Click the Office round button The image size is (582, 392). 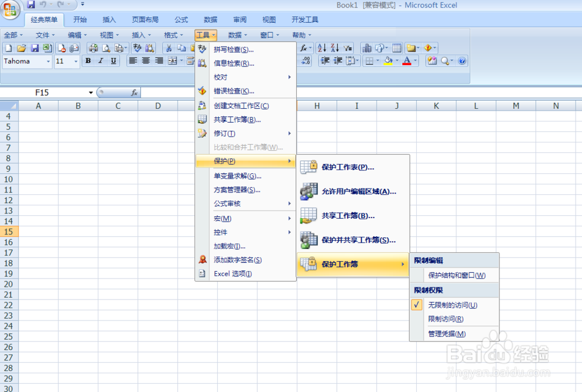(x=10, y=10)
